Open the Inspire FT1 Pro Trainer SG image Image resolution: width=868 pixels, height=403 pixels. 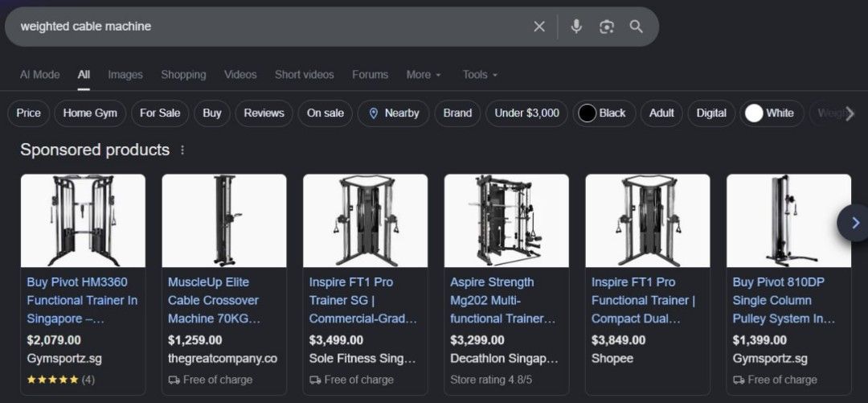(366, 220)
